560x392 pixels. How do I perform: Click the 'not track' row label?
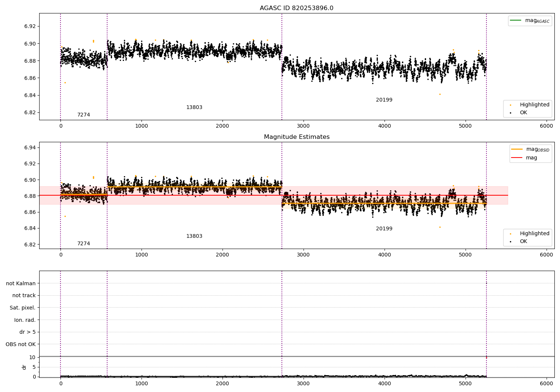click(x=24, y=296)
